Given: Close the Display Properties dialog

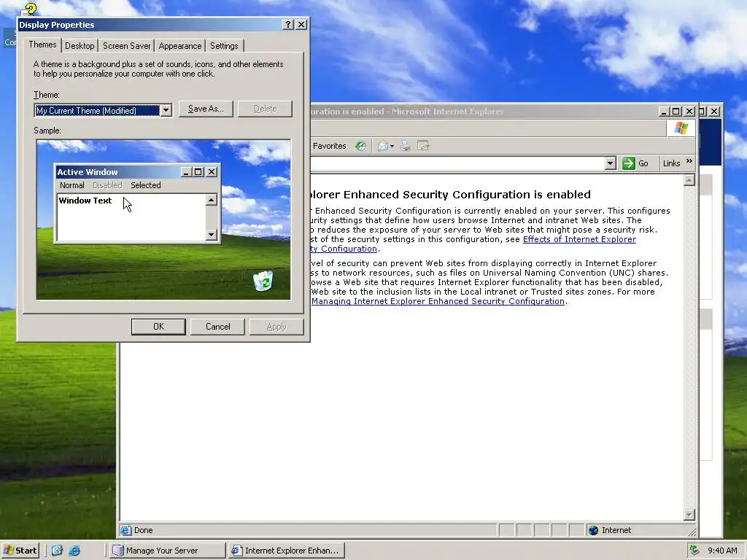Looking at the screenshot, I should tap(301, 25).
